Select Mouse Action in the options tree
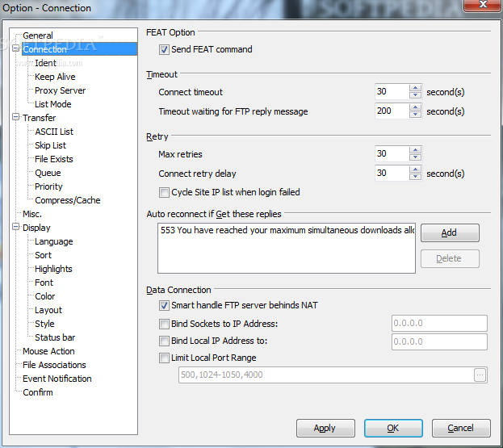 coord(48,351)
